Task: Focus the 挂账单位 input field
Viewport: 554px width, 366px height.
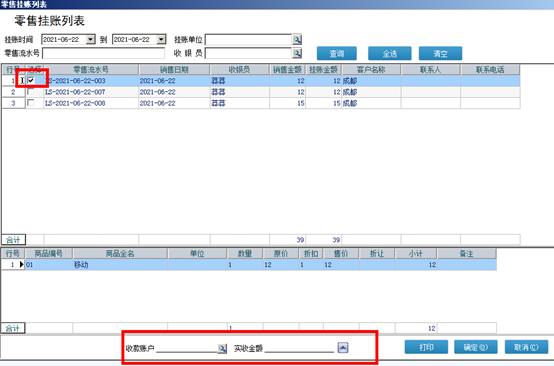Action: [x=248, y=40]
